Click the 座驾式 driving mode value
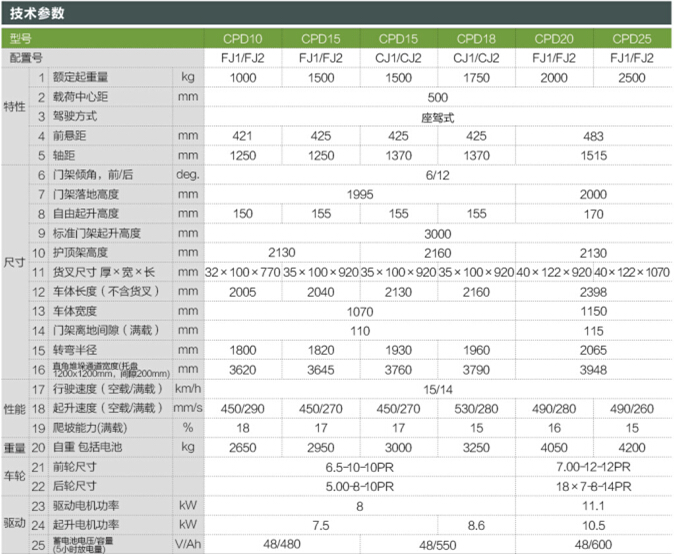674x554 pixels. (437, 117)
